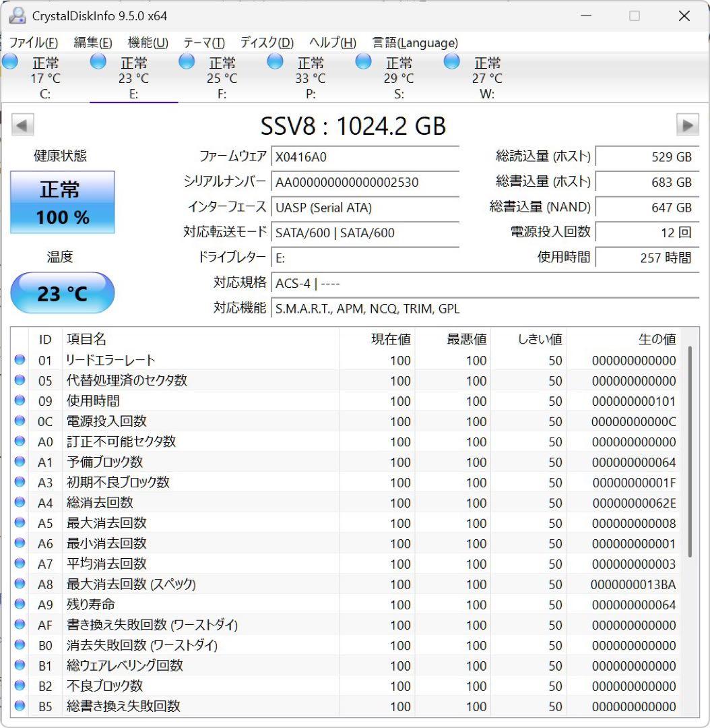
Task: Open the 機能 menu
Action: click(146, 42)
